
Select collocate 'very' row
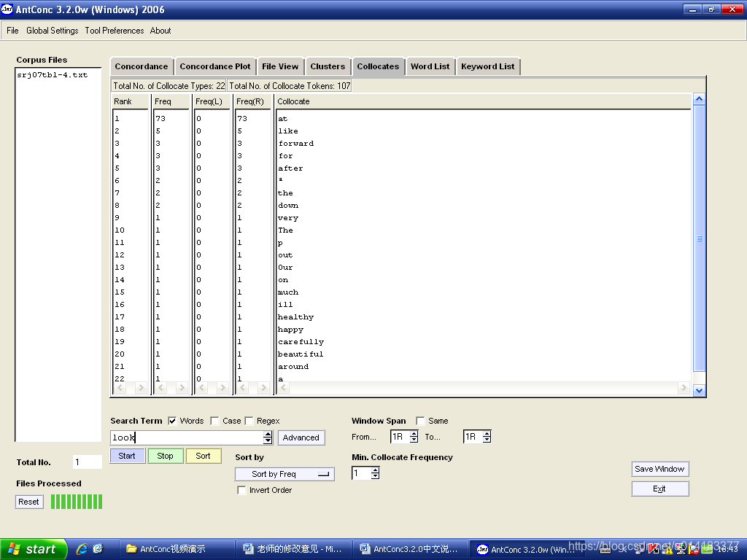pos(287,217)
